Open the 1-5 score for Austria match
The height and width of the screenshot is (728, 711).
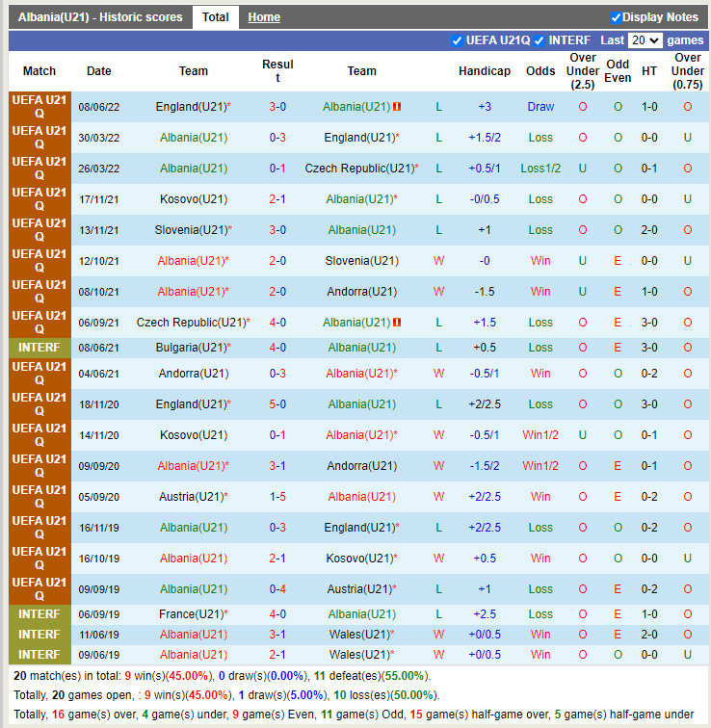coord(277,497)
